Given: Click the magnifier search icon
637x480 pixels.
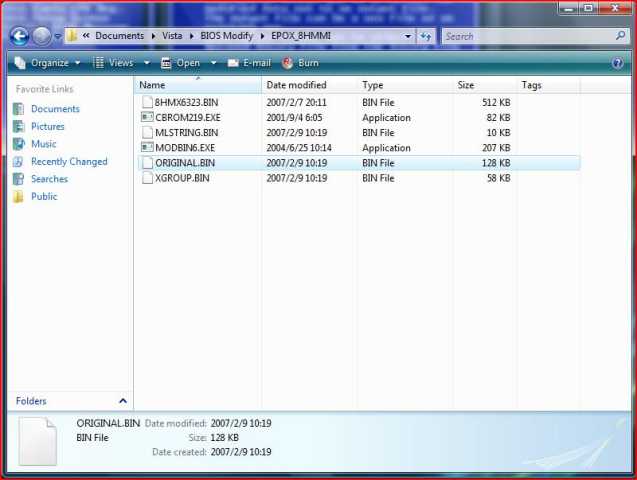Looking at the screenshot, I should pyautogui.click(x=620, y=36).
